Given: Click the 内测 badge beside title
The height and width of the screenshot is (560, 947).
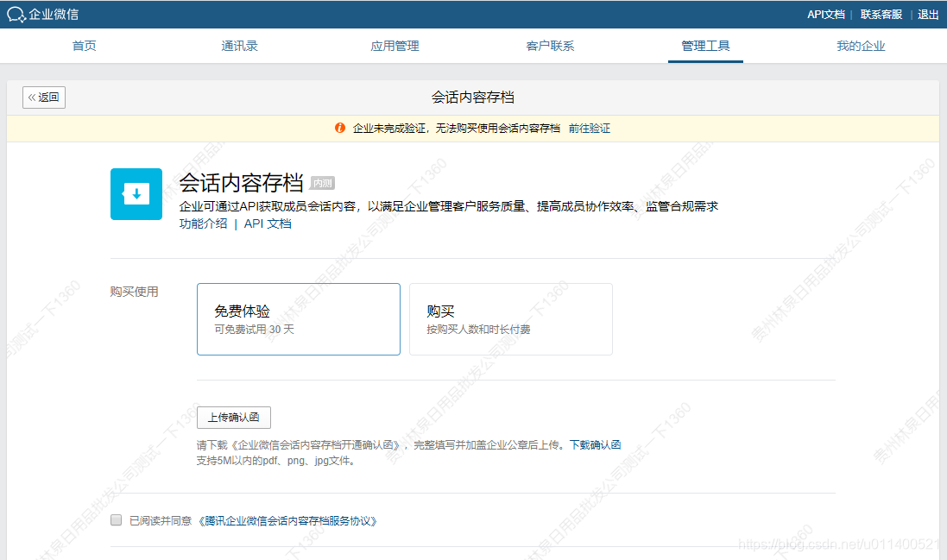Looking at the screenshot, I should 323,183.
